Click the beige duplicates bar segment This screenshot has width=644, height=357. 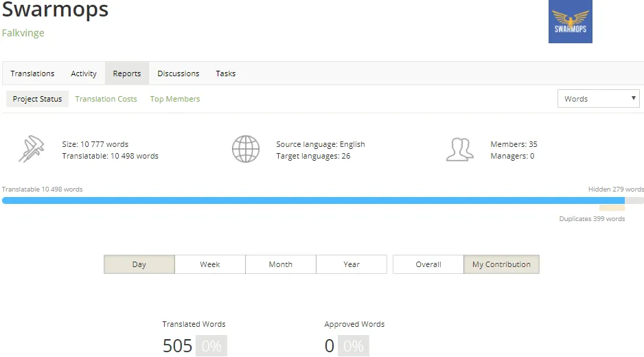[x=612, y=208]
